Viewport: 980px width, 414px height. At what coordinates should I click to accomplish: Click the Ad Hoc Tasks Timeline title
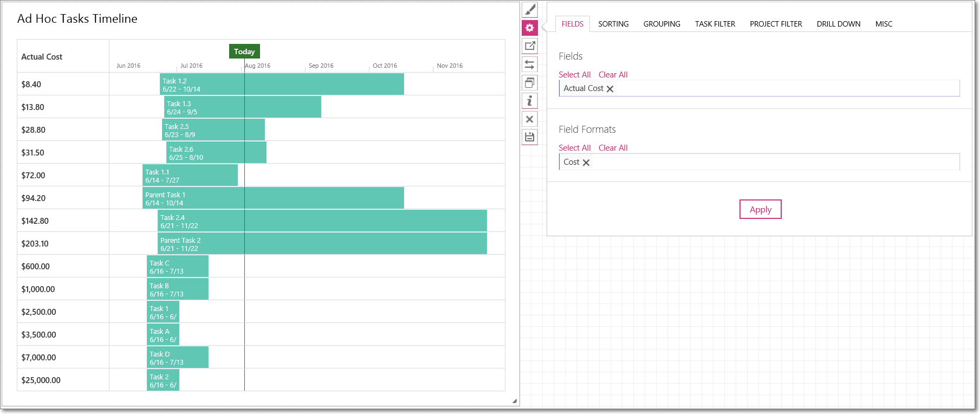tap(77, 18)
